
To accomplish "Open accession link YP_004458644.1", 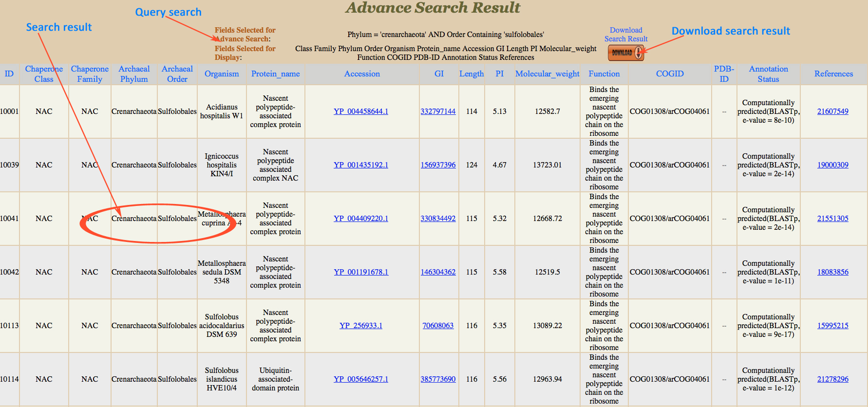I will click(x=361, y=111).
